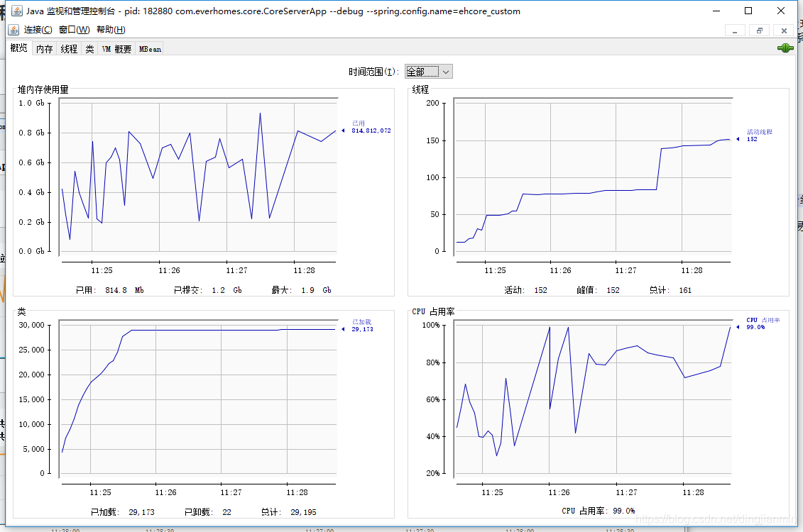
Task: Open the 帮助 menu
Action: point(111,30)
